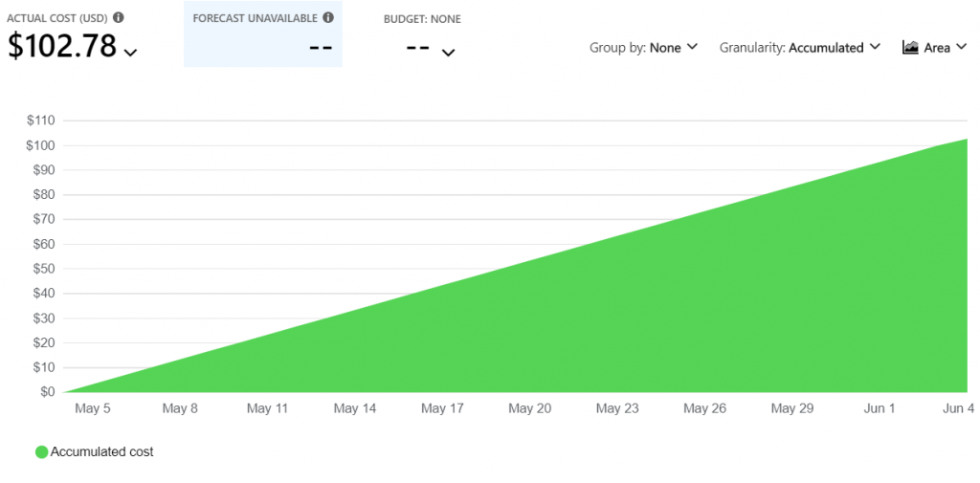Expand the chevron after the Area label
The image size is (980, 483).
(959, 47)
